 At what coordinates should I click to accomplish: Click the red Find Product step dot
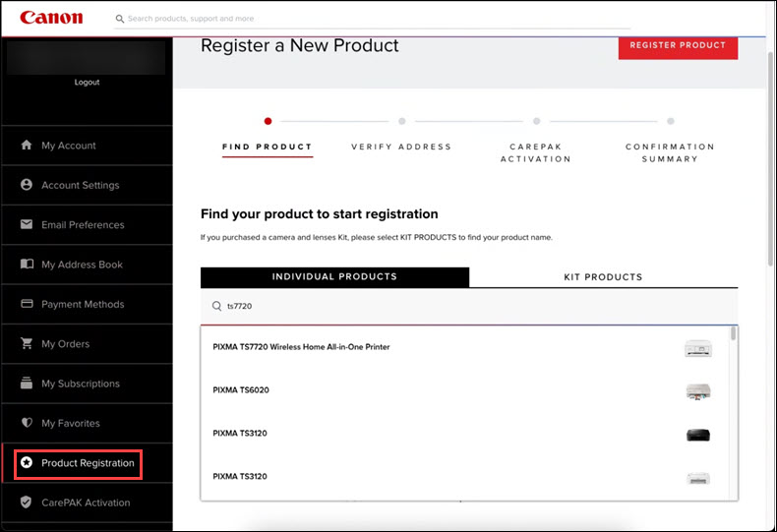tap(268, 121)
